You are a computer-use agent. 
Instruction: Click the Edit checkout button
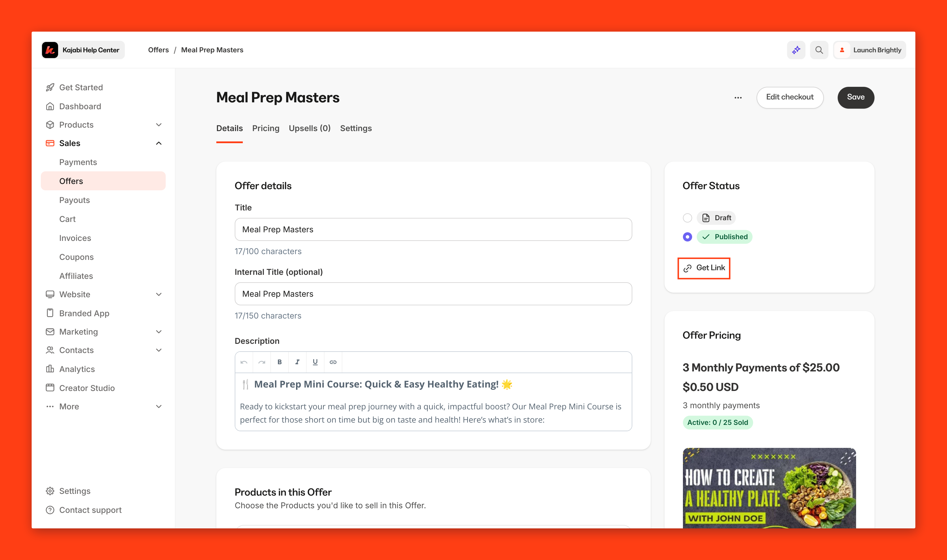pos(790,97)
